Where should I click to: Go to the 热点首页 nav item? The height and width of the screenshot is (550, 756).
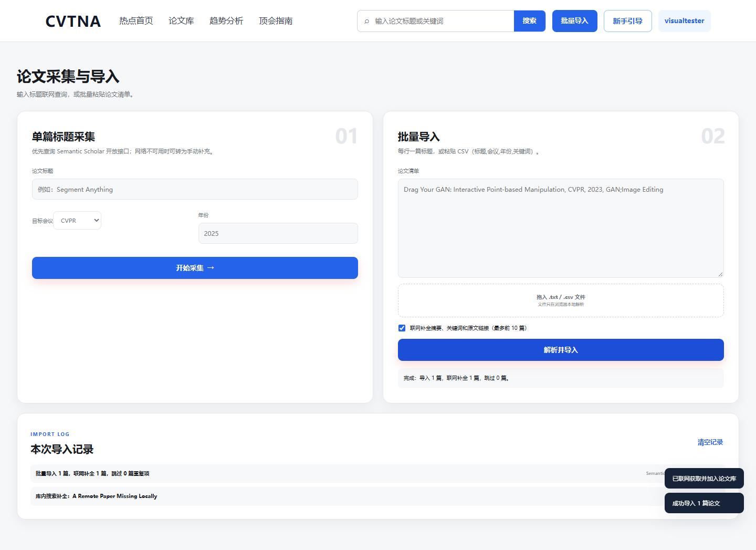(136, 21)
